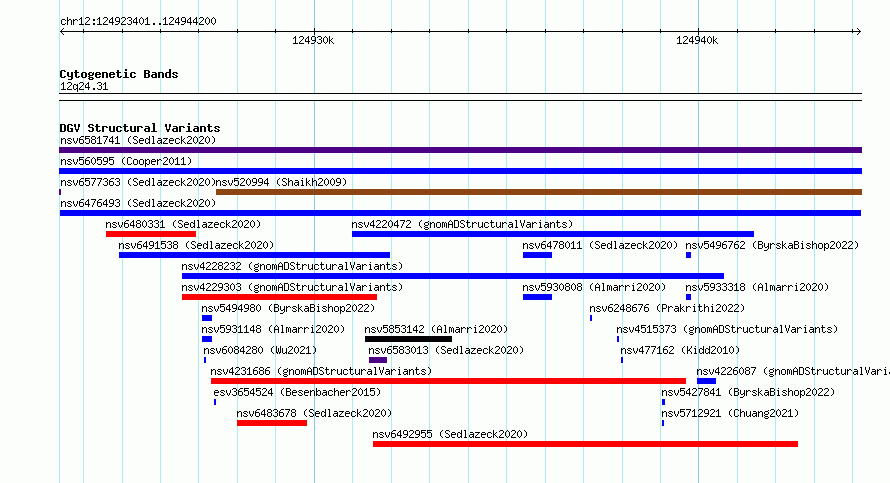This screenshot has width=890, height=483.
Task: Click the purple nsv6583013 variant bar
Action: (x=378, y=360)
